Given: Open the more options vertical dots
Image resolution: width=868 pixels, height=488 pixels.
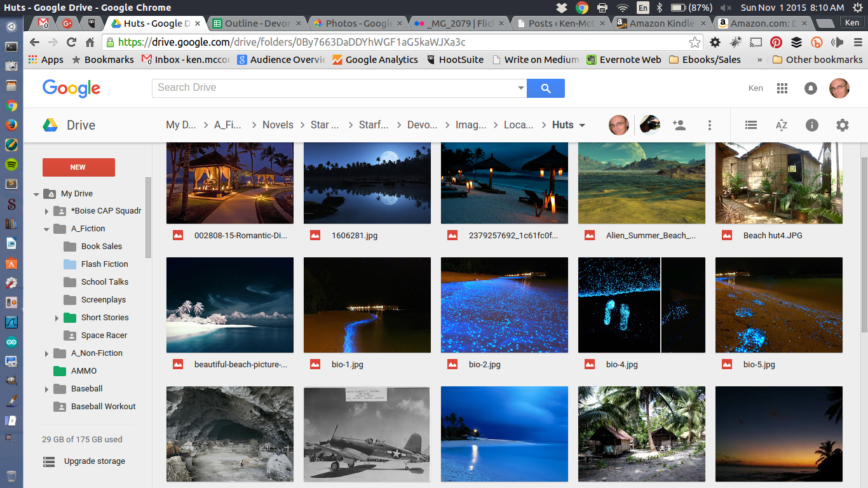Looking at the screenshot, I should pos(710,125).
